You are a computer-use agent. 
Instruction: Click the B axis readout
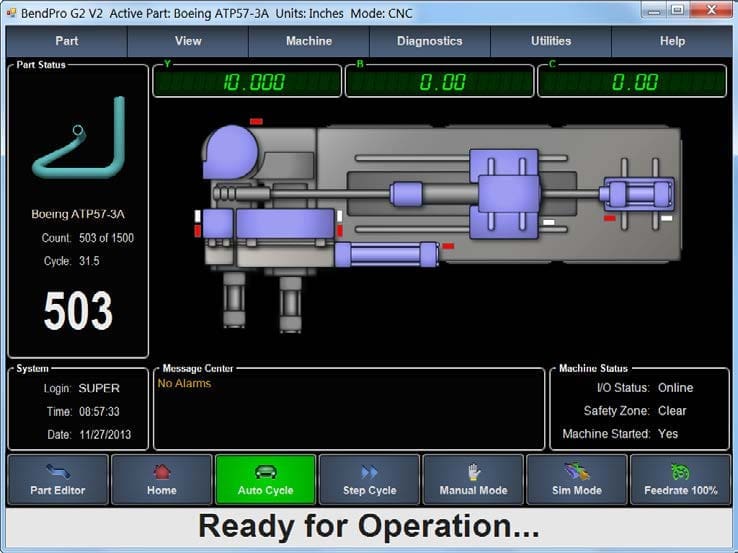[440, 82]
